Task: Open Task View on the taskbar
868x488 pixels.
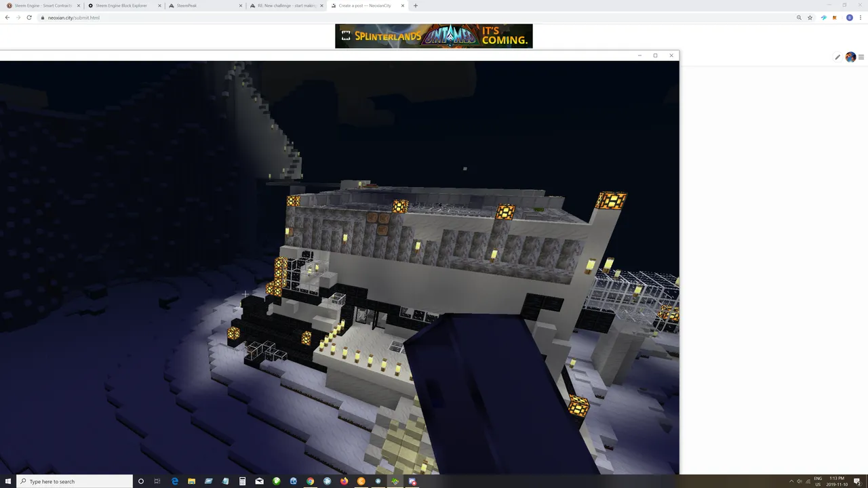Action: (x=157, y=481)
